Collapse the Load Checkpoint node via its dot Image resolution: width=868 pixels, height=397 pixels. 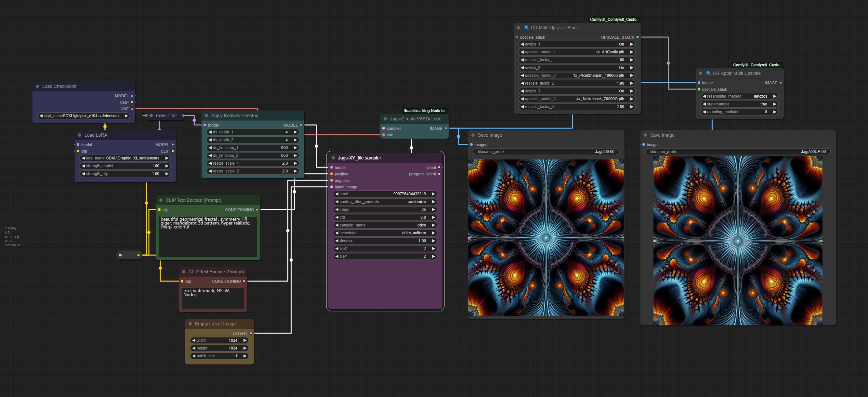point(37,86)
